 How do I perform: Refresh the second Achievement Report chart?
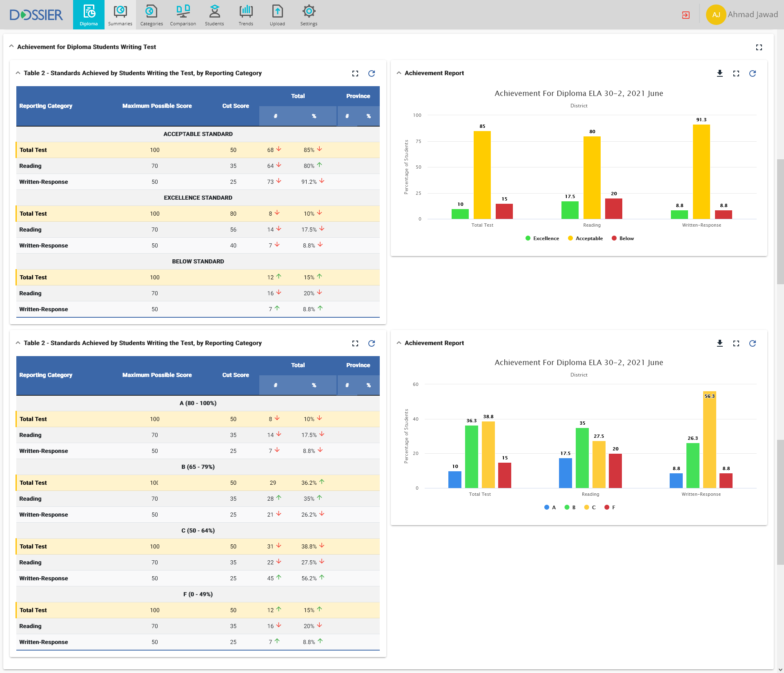click(x=753, y=343)
